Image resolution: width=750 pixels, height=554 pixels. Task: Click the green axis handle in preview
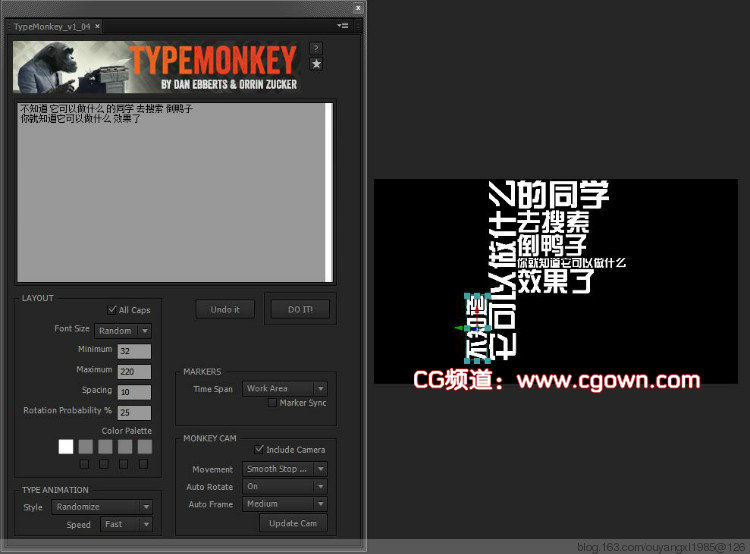coord(459,328)
